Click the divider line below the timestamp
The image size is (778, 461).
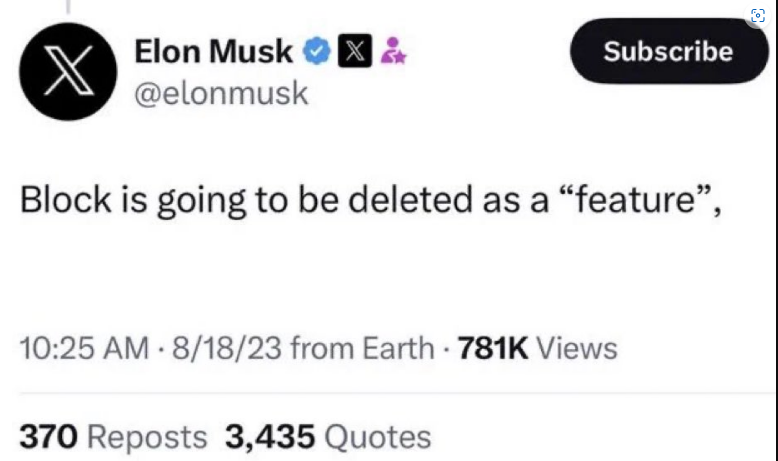[397, 393]
